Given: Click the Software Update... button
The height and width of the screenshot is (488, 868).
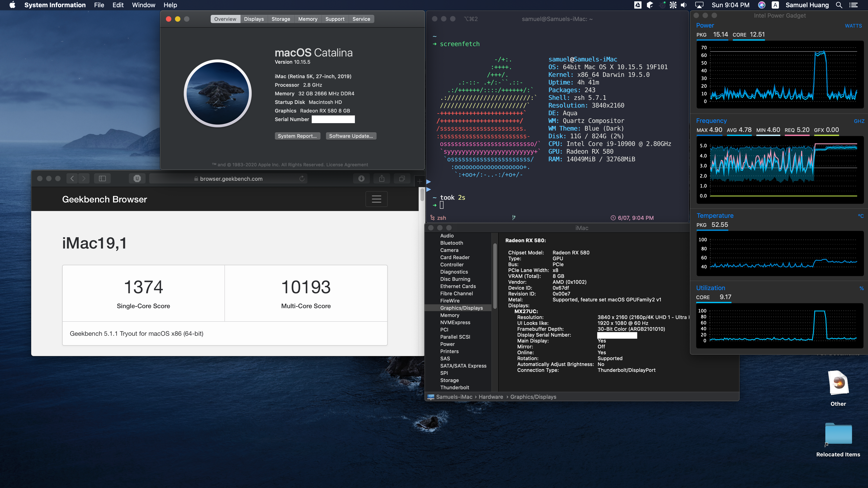Looking at the screenshot, I should [351, 136].
